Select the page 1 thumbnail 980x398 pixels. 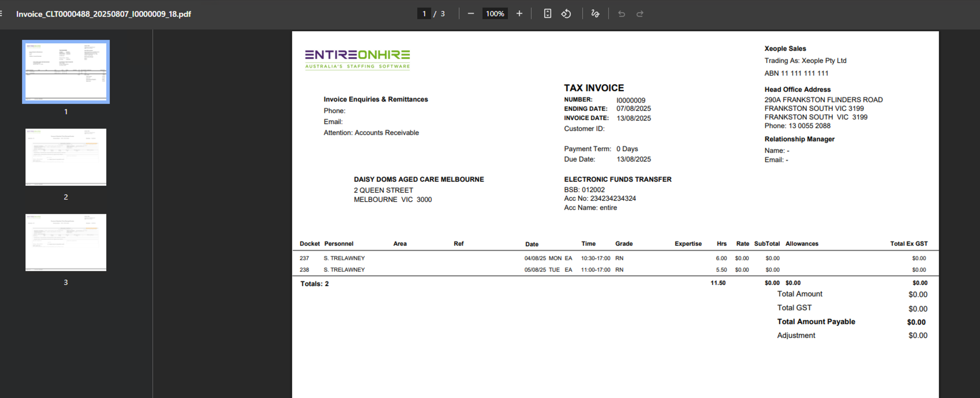pyautogui.click(x=66, y=72)
